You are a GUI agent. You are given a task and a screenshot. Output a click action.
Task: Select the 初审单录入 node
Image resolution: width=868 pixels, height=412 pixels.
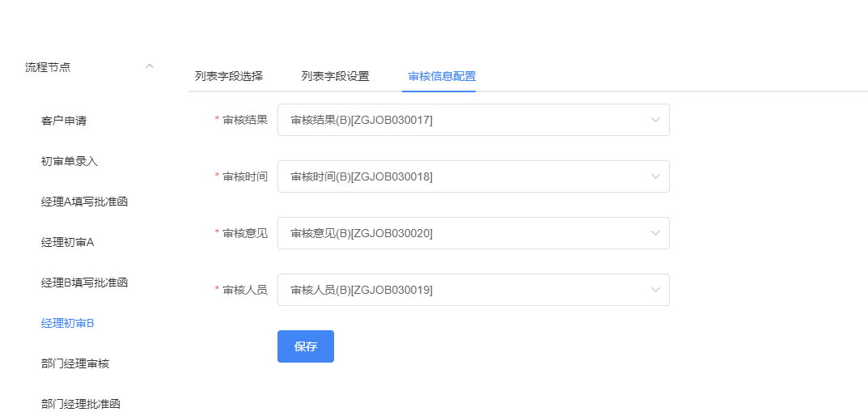(x=70, y=161)
